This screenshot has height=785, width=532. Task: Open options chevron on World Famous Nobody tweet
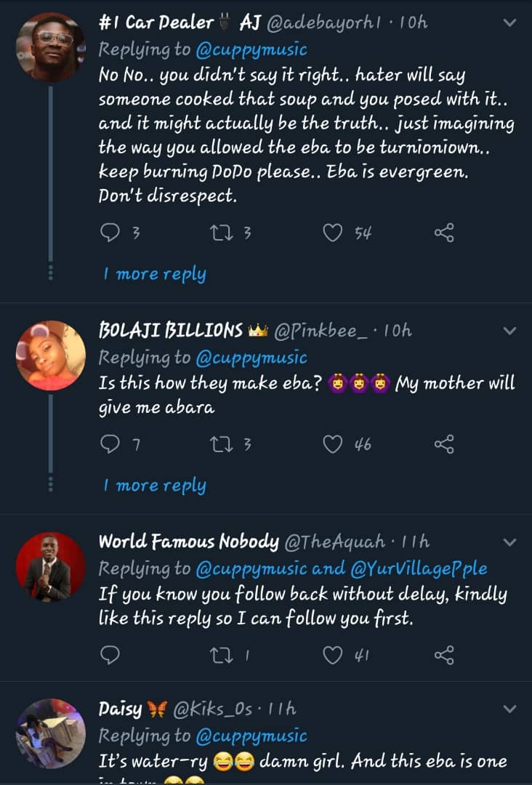[x=510, y=542]
